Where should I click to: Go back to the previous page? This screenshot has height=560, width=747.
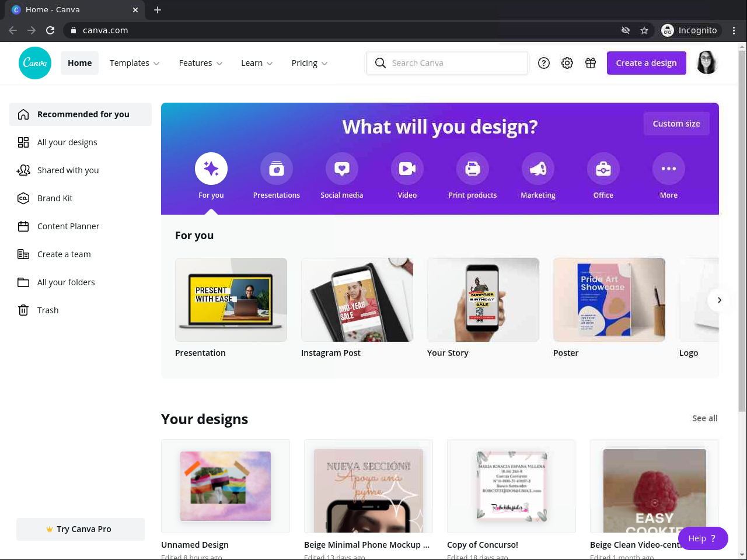(13, 30)
